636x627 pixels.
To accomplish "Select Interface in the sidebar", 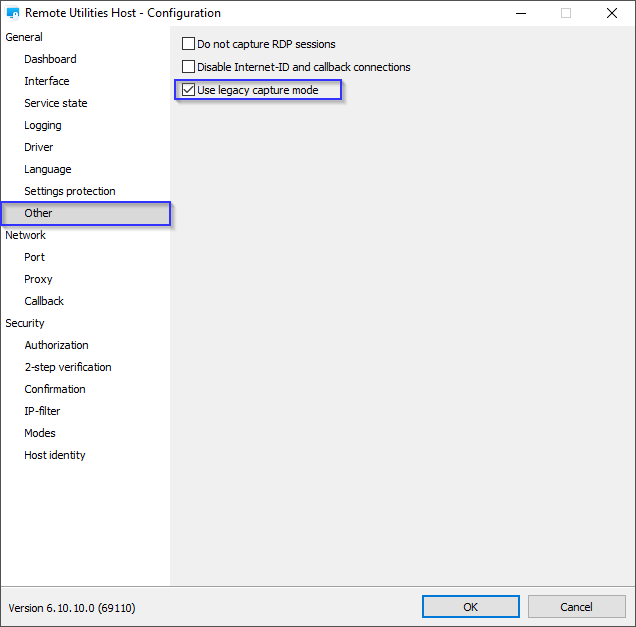I will [x=47, y=81].
